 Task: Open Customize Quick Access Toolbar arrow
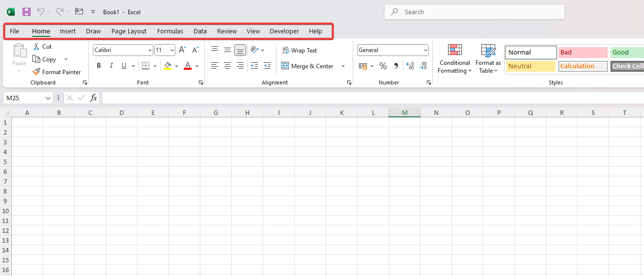coord(93,12)
